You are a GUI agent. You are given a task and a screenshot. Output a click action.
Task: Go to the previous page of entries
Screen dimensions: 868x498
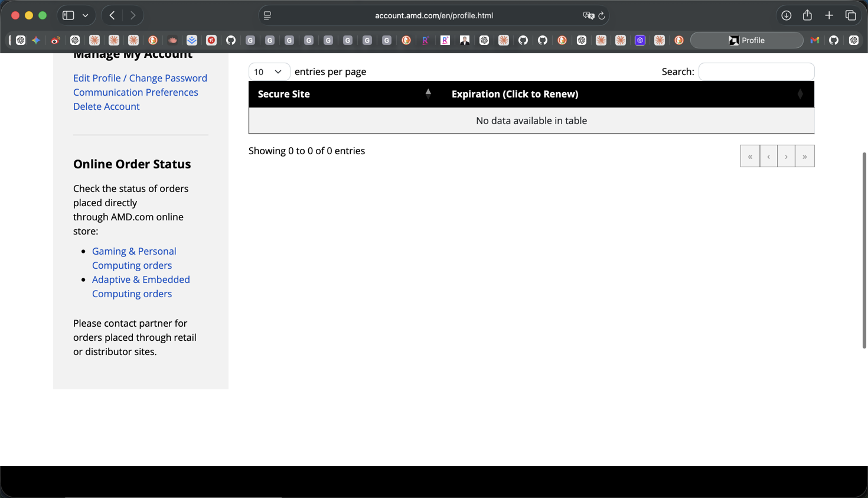768,156
